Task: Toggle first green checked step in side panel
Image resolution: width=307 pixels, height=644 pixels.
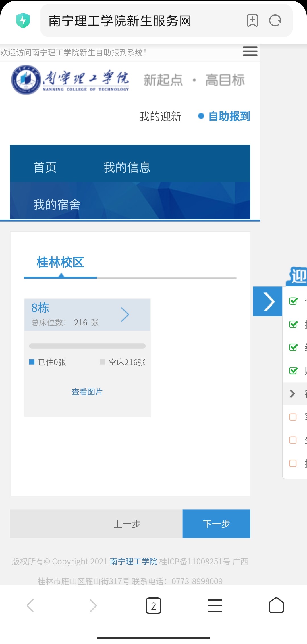Action: (x=293, y=301)
